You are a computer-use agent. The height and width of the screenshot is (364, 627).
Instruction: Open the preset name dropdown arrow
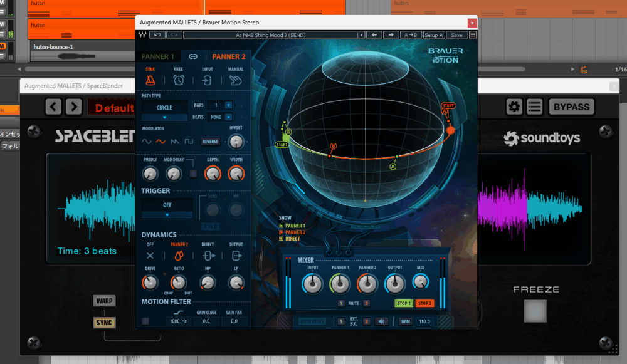tap(361, 35)
